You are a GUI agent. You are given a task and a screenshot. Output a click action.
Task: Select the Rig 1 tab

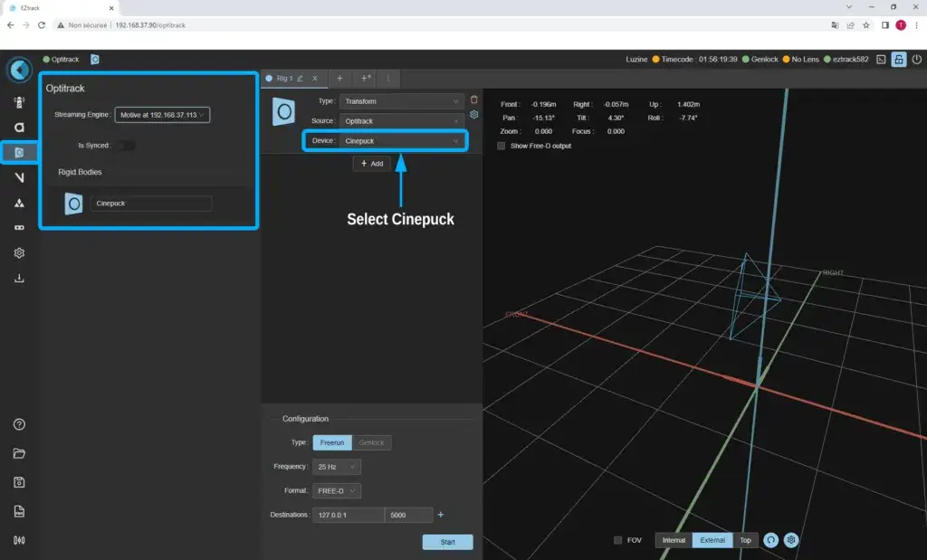(x=284, y=79)
